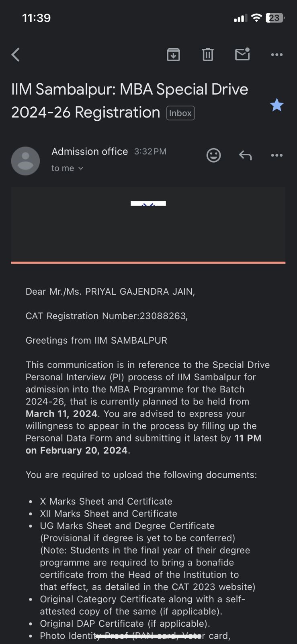Reply to Admission office email
This screenshot has width=297, height=644.
(x=245, y=155)
